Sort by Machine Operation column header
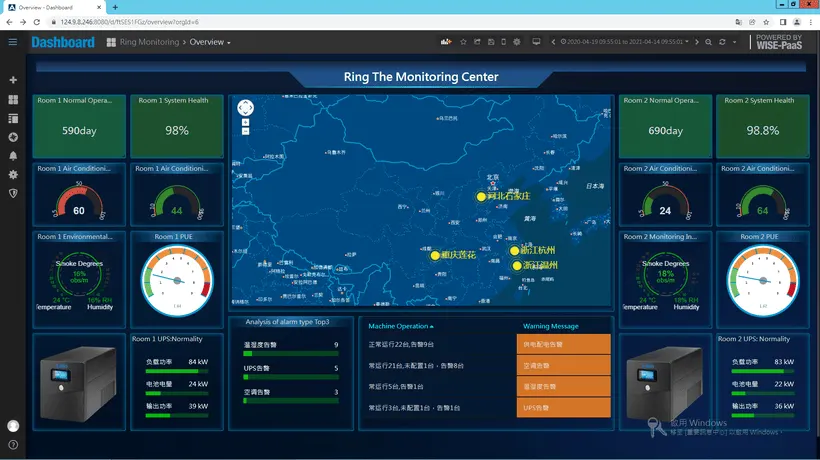The height and width of the screenshot is (460, 820). point(401,326)
